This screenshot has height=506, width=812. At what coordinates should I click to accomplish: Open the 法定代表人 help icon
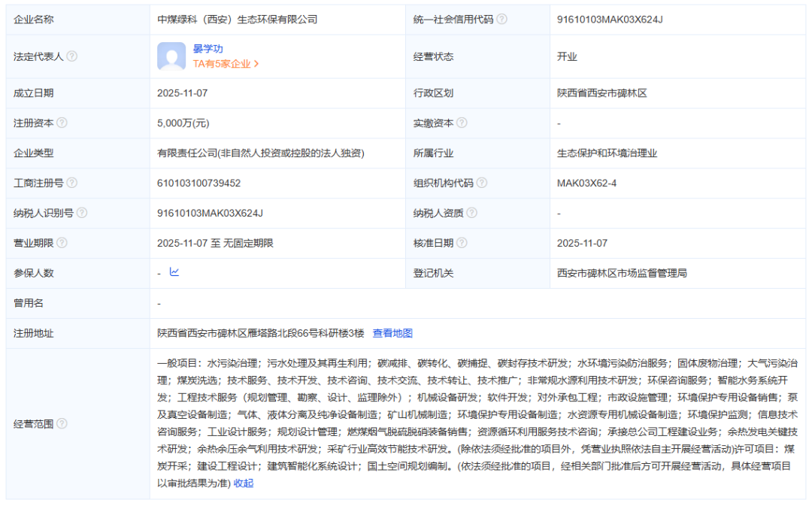71,56
